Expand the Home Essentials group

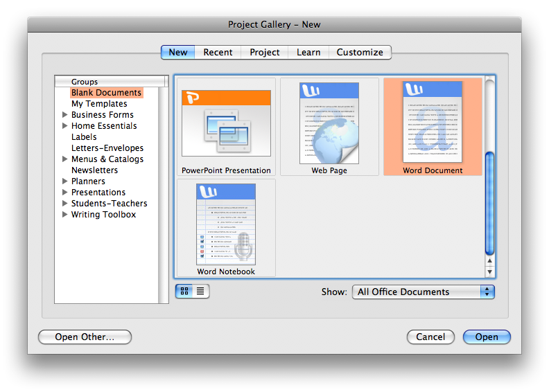64,125
